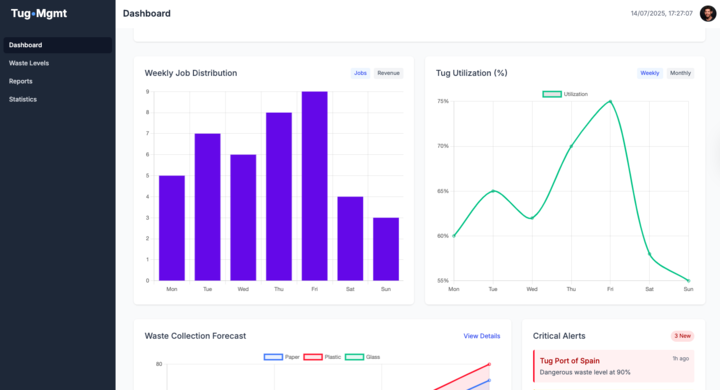The width and height of the screenshot is (720, 390).
Task: Hide the Glass dataset legend
Action: pyautogui.click(x=354, y=357)
